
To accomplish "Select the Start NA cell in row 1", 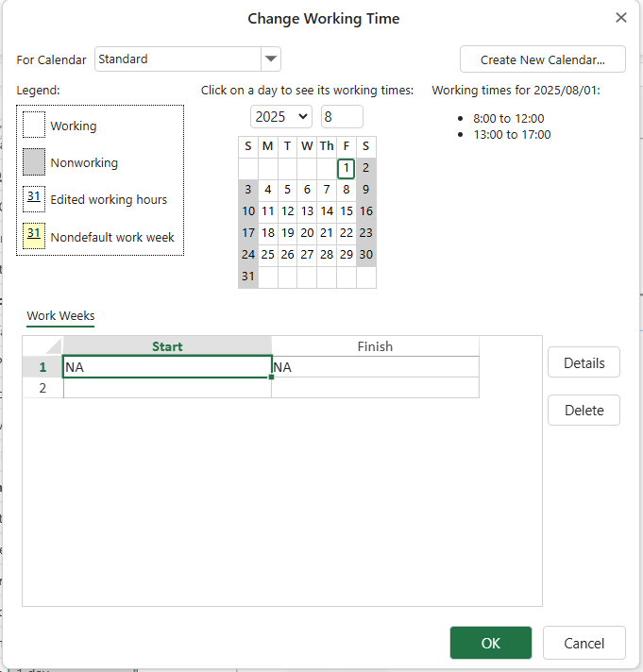I will (167, 367).
